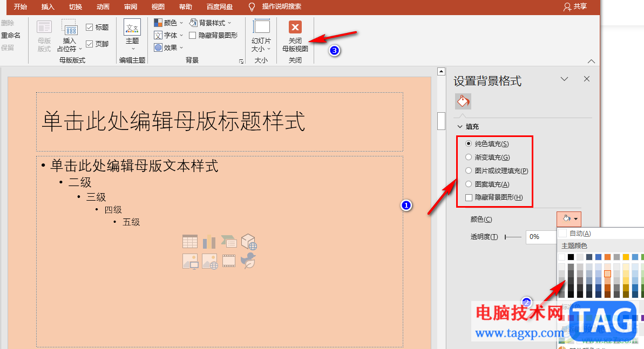Image resolution: width=644 pixels, height=349 pixels.
Task: Open the Fonts (字体) dropdown
Action: [x=168, y=35]
